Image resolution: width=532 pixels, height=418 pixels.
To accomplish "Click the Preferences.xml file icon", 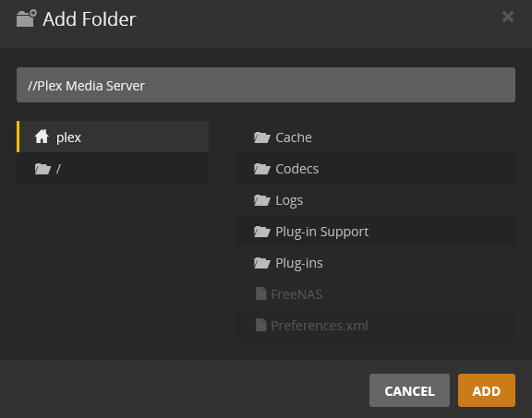I will [260, 325].
